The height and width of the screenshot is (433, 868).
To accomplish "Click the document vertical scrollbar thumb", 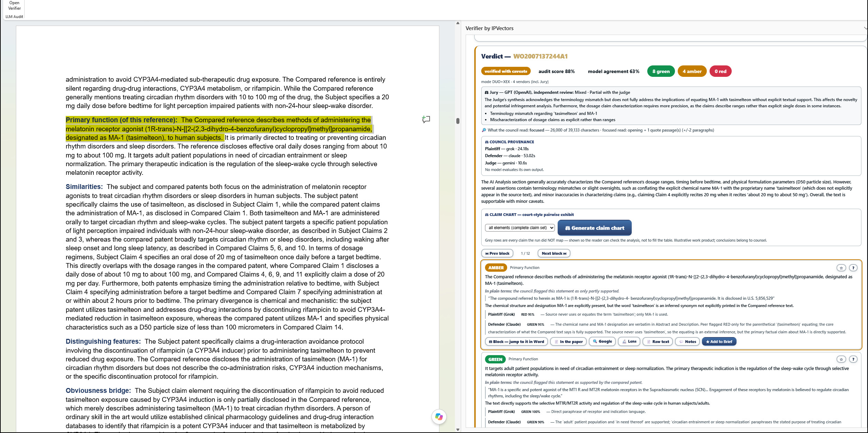I will coord(458,121).
